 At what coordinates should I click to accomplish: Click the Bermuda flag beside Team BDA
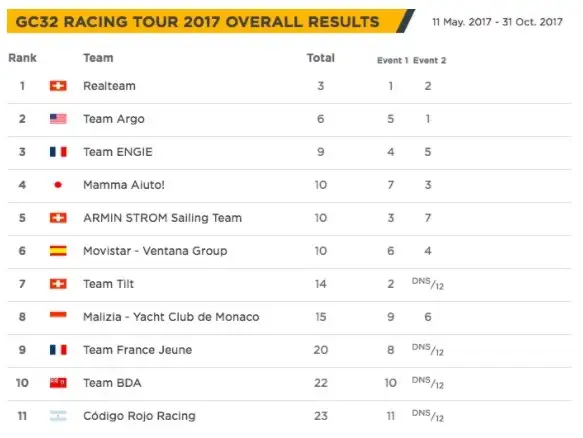pyautogui.click(x=58, y=383)
